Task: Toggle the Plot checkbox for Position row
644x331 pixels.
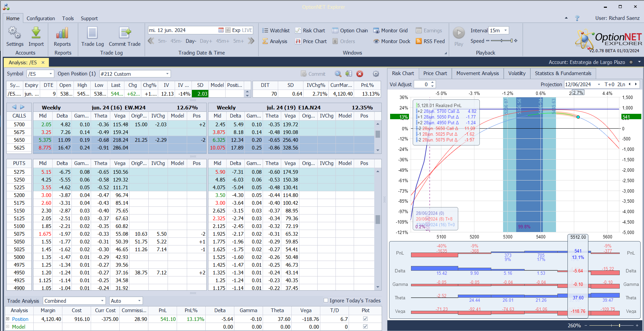Action: point(365,319)
